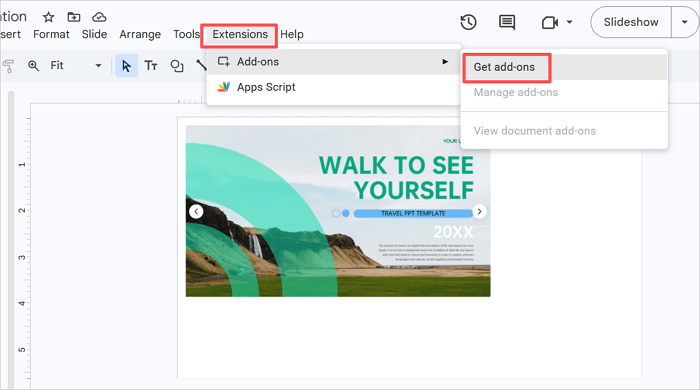Click the vertical ruler
Viewport: 700px width, 390px height.
click(22, 245)
